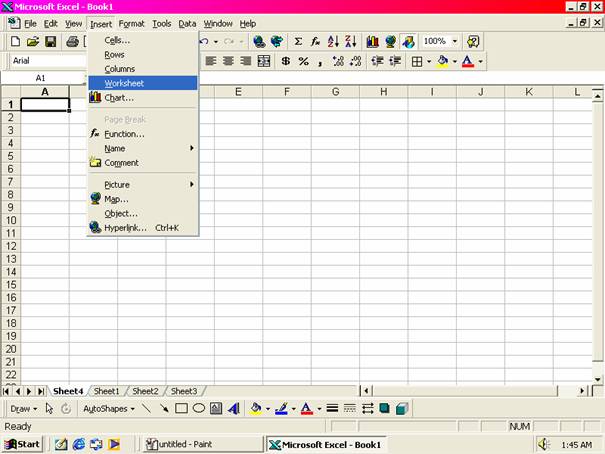Click the Sort Ascending icon
This screenshot has height=454, width=605.
[334, 42]
